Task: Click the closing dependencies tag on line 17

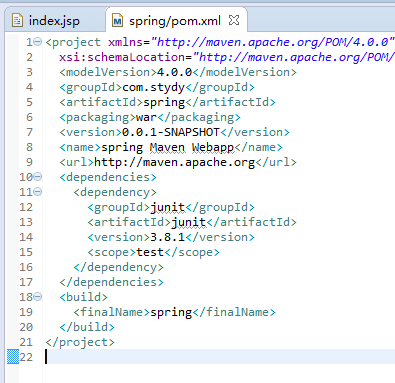Action: 111,282
